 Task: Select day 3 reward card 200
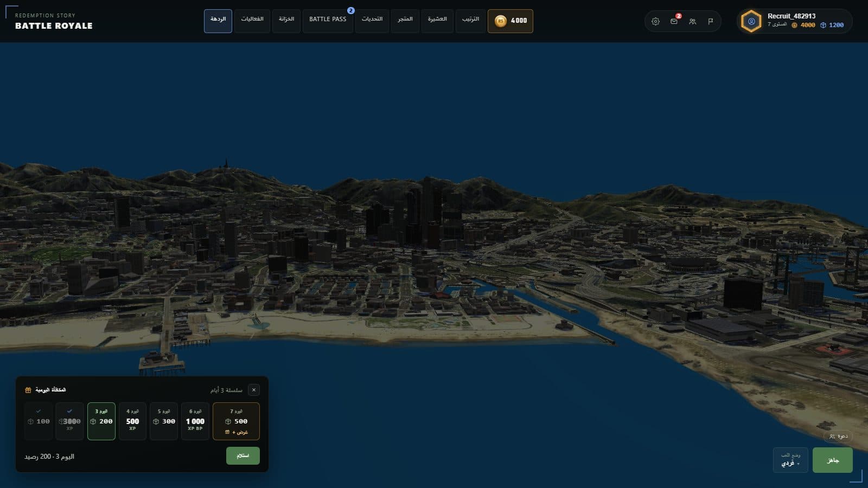(x=101, y=421)
